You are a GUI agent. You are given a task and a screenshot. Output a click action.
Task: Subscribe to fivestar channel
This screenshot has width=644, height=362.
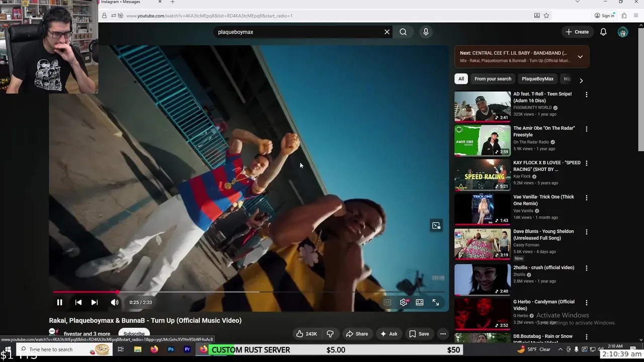(134, 334)
